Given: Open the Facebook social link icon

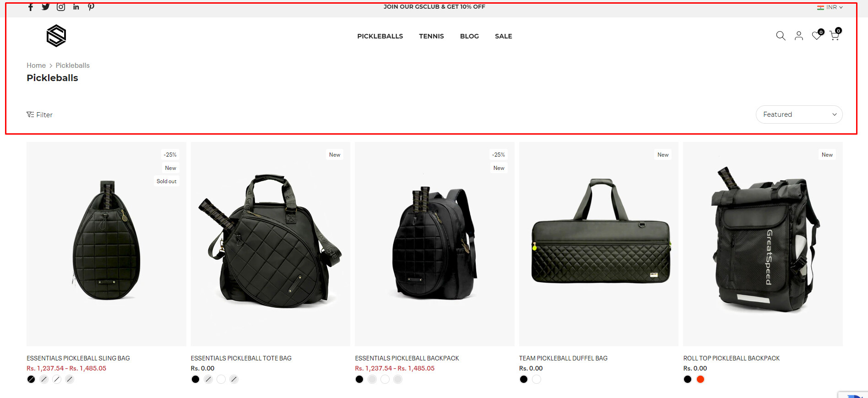Looking at the screenshot, I should [x=31, y=7].
